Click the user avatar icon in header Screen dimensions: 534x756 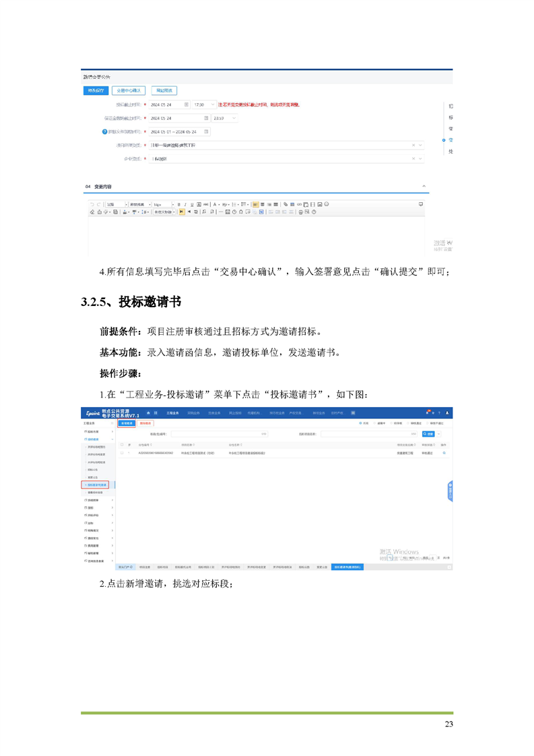(x=448, y=412)
